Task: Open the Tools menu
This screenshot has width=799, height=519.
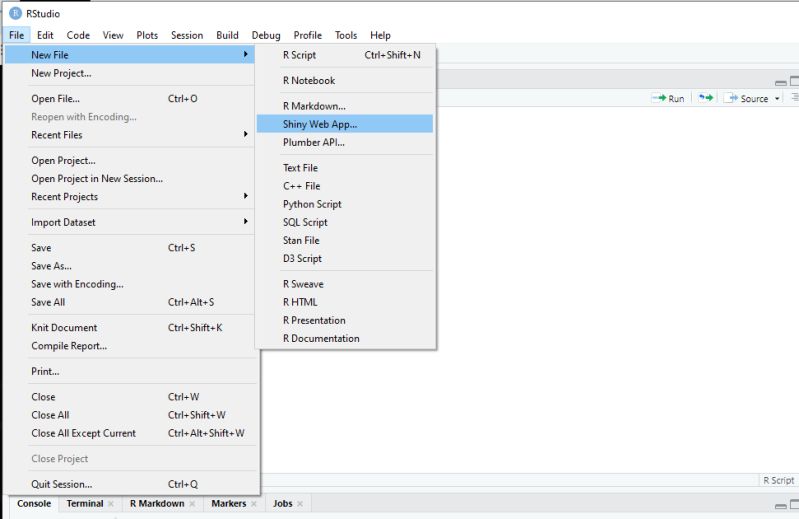Action: 345,35
